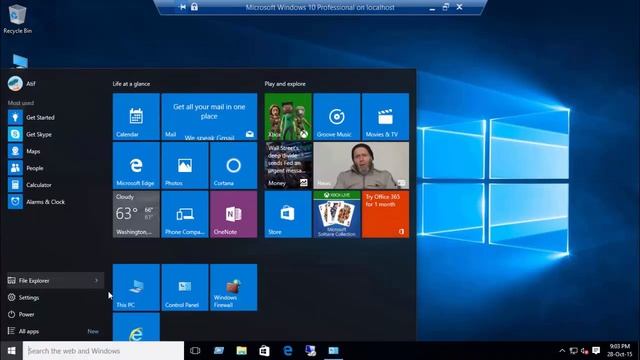
Task: Click the Windows Start button
Action: point(11,351)
